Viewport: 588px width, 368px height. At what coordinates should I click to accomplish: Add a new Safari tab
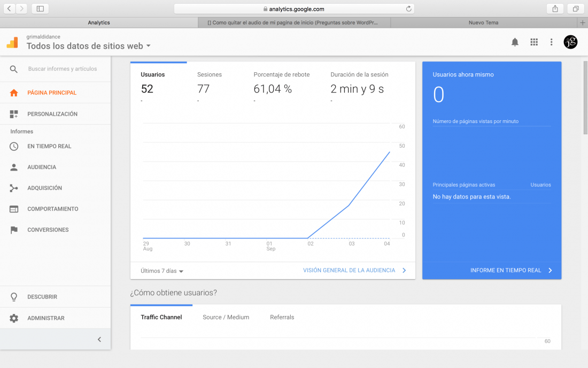pos(582,22)
